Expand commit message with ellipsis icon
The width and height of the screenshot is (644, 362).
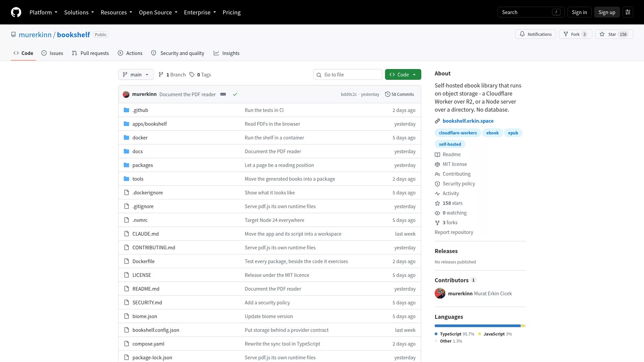(x=223, y=94)
